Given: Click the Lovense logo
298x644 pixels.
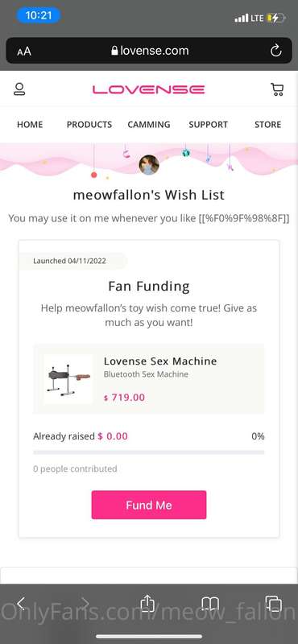Looking at the screenshot, I should (148, 89).
